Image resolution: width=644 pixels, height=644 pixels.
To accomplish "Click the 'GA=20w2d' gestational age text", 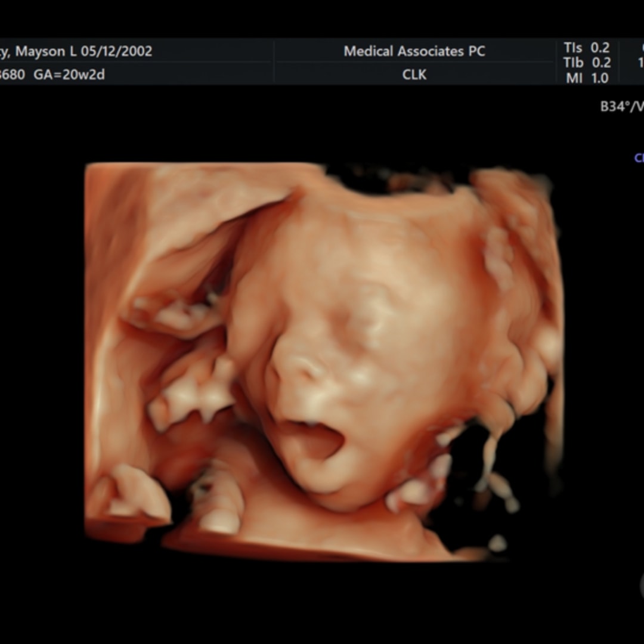I will (69, 75).
